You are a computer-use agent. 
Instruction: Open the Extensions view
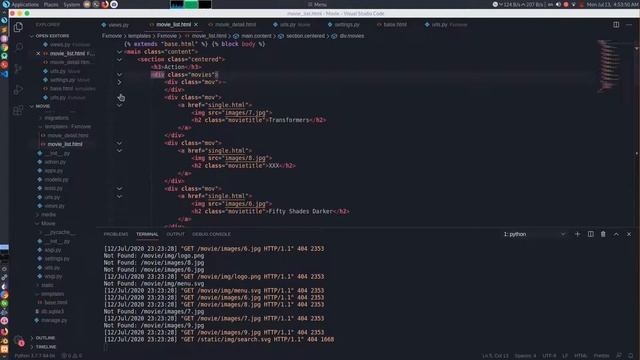point(18,111)
